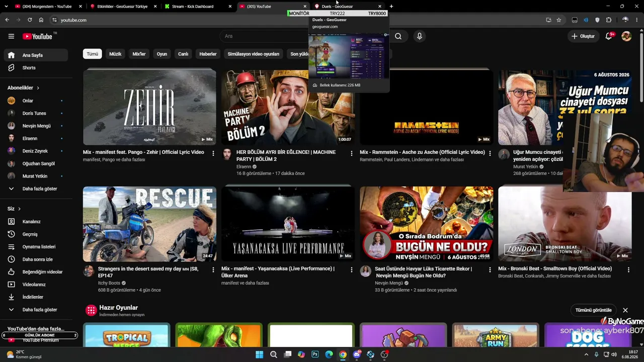
Task: Open the Tropical Merge game card
Action: [x=127, y=336]
